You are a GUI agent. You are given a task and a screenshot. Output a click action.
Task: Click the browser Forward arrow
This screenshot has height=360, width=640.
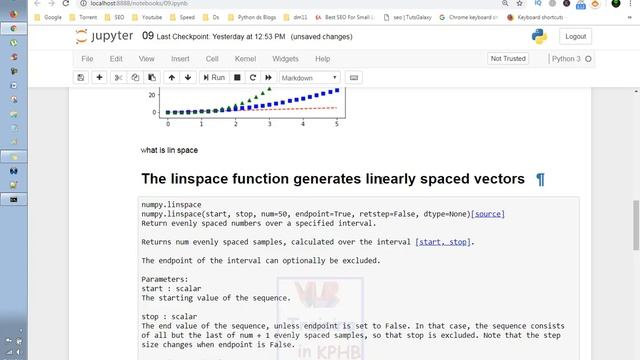pos(51,3)
